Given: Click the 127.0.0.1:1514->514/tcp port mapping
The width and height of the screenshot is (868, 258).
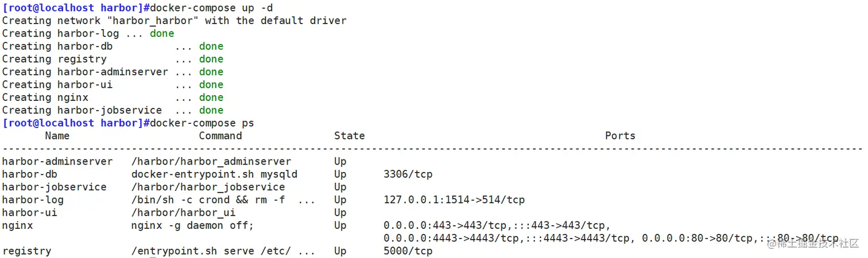Looking at the screenshot, I should [x=454, y=200].
